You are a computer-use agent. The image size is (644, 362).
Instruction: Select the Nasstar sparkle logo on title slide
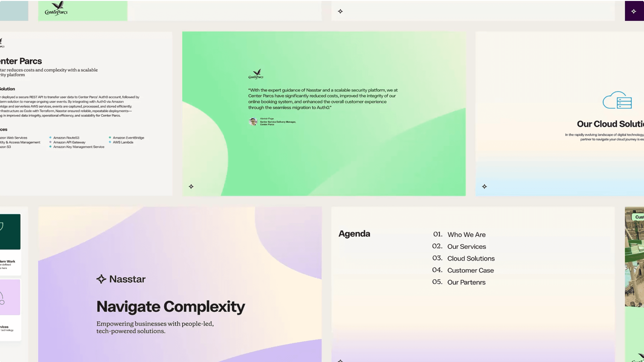102,279
